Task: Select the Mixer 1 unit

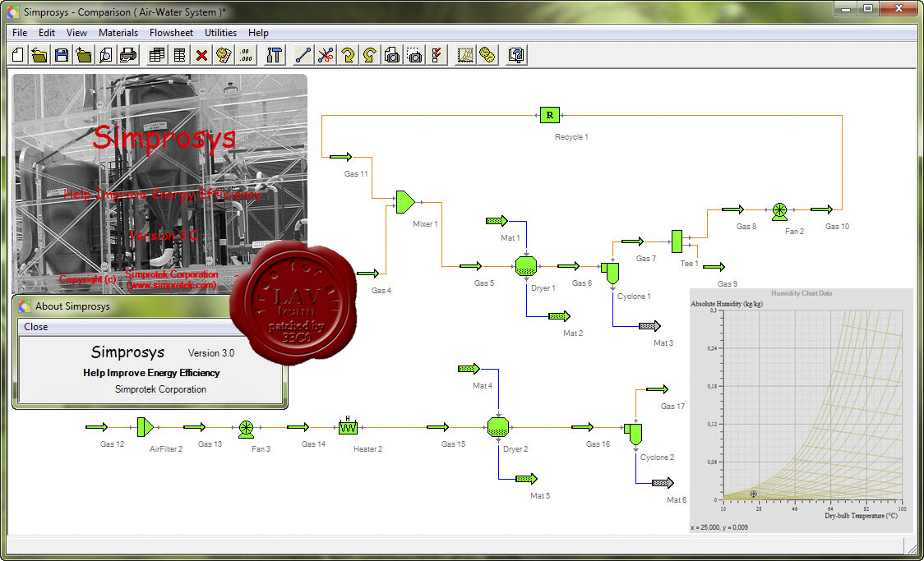Action: (404, 202)
